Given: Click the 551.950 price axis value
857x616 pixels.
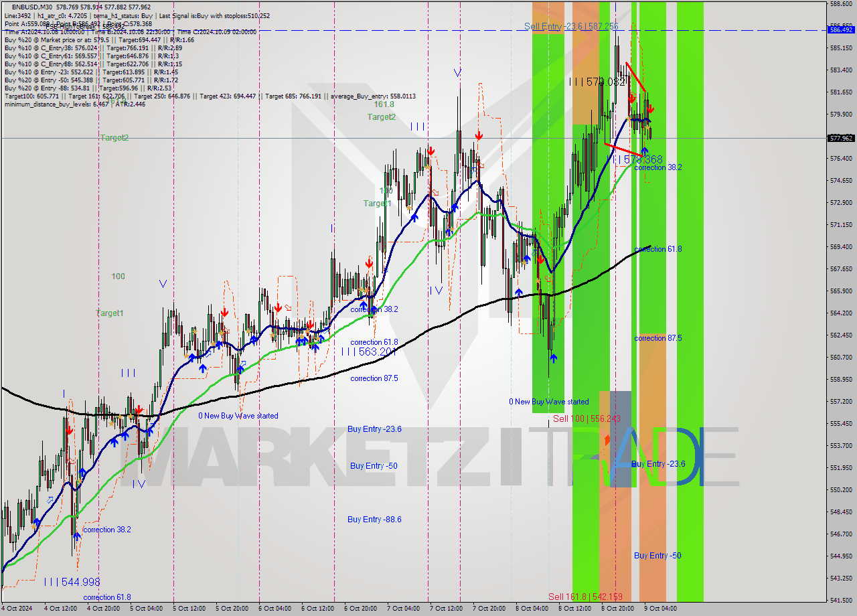Looking at the screenshot, I should (841, 467).
